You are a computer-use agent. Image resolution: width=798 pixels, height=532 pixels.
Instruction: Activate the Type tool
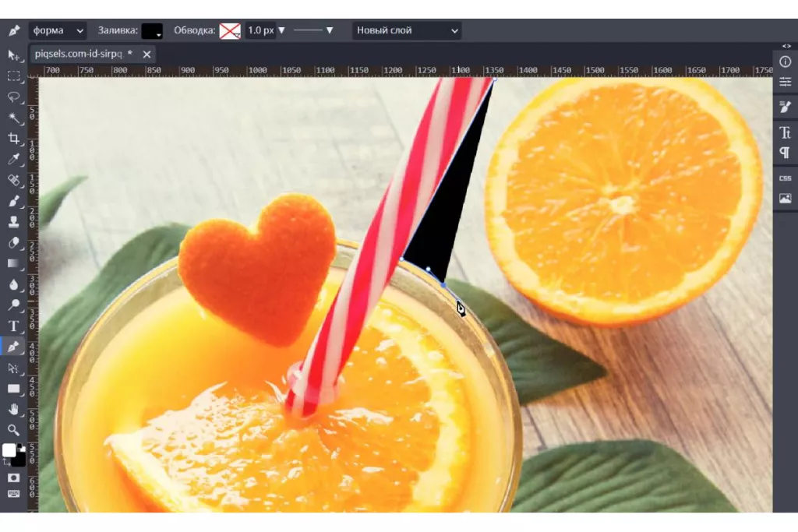pos(13,326)
